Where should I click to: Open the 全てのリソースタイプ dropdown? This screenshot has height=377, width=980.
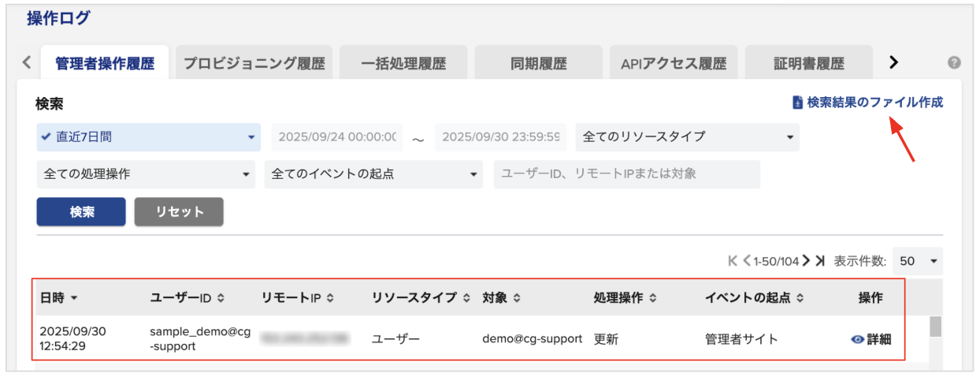pyautogui.click(x=688, y=136)
